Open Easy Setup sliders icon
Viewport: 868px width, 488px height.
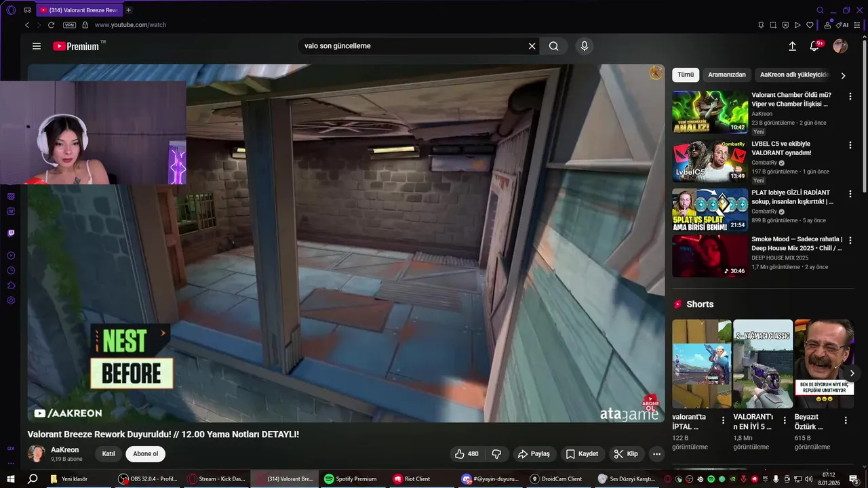[857, 25]
